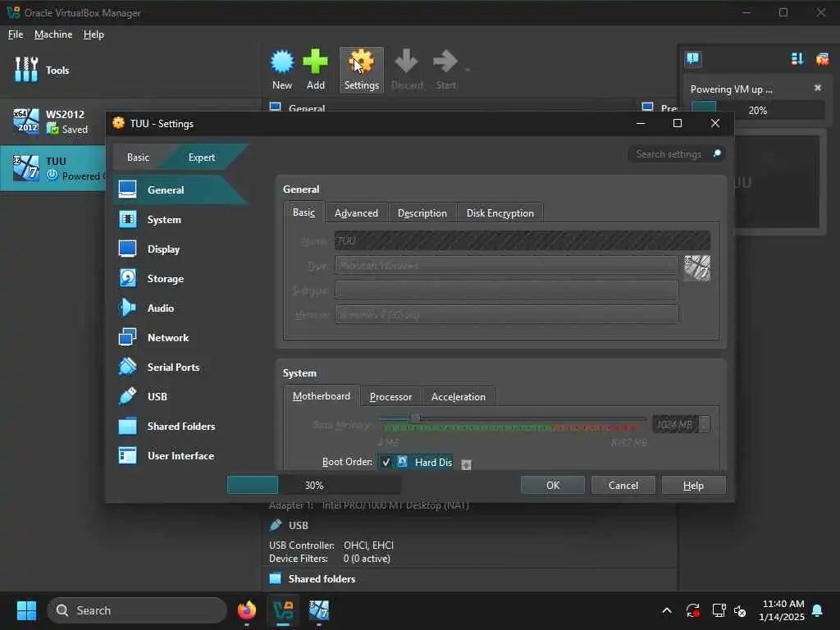This screenshot has width=840, height=630.
Task: Select the Advanced tab under General
Action: 356,213
